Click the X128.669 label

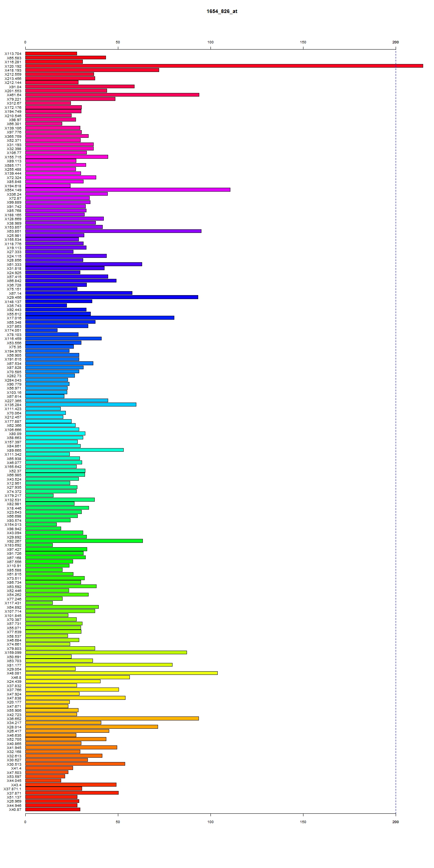pos(13,219)
